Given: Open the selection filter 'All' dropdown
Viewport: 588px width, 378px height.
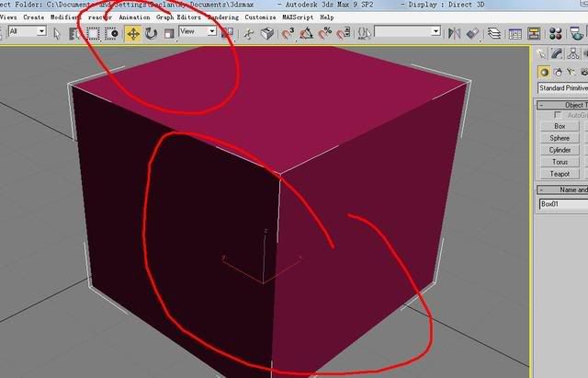Looking at the screenshot, I should click(27, 31).
